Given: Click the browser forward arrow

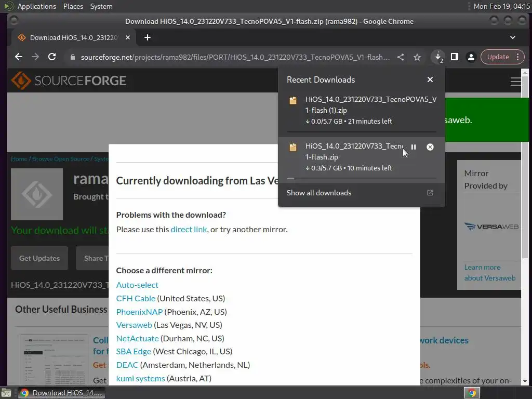Looking at the screenshot, I should point(35,57).
